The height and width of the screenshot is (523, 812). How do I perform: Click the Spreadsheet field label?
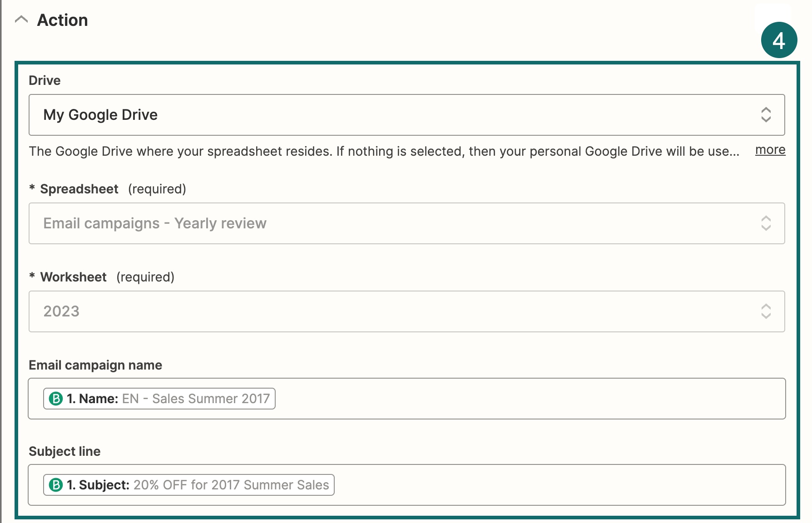point(79,189)
